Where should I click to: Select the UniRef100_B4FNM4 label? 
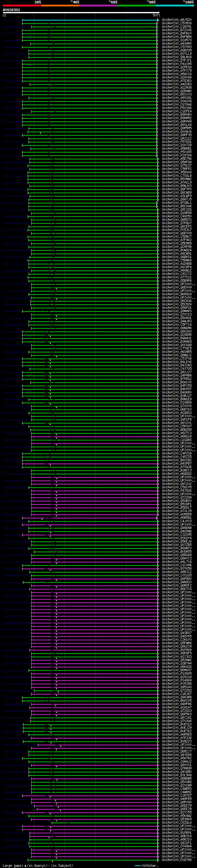[x=177, y=37]
